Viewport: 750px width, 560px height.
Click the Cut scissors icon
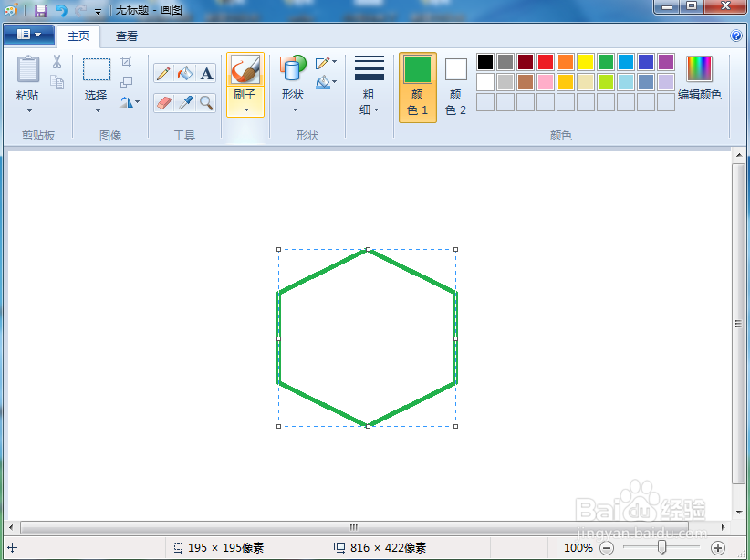click(57, 62)
